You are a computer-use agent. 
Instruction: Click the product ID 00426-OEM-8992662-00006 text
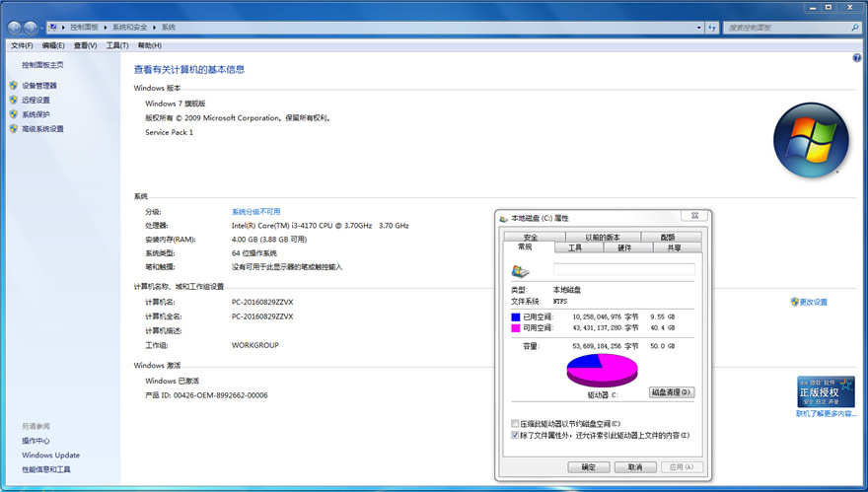(220, 395)
